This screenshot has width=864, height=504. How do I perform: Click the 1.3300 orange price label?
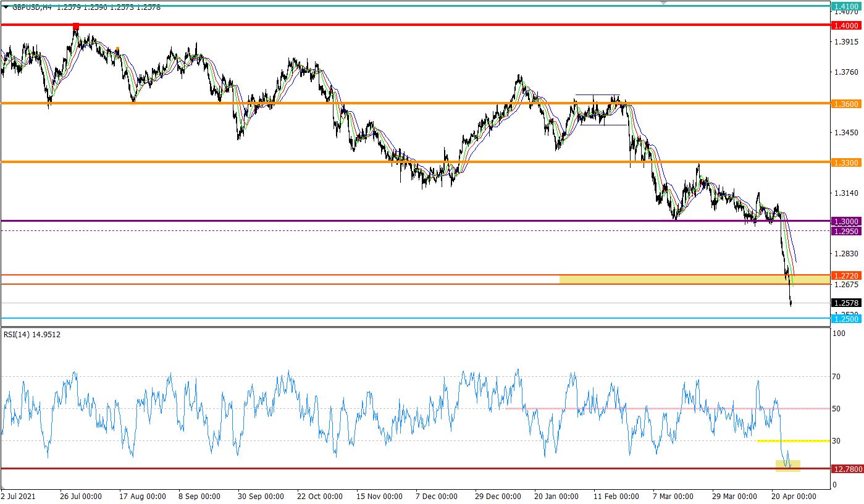click(x=846, y=162)
